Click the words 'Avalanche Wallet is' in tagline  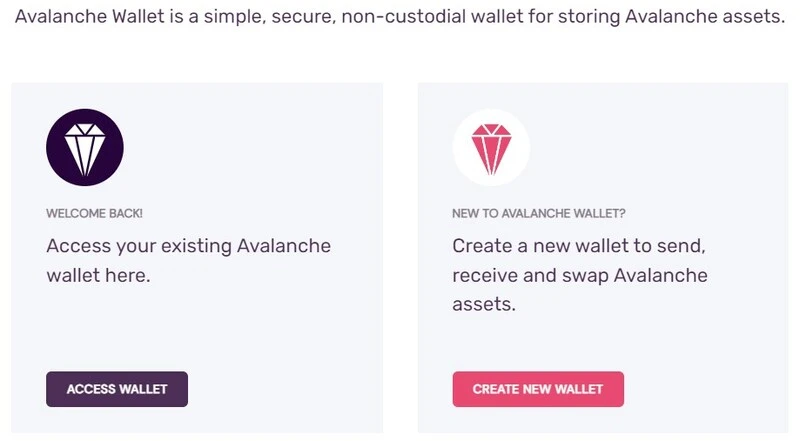pyautogui.click(x=98, y=16)
